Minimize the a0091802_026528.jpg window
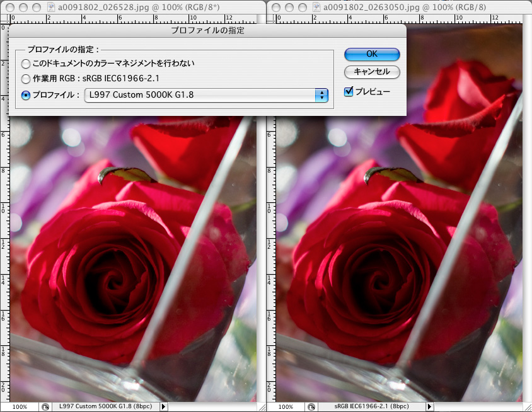Viewport: 532px width, 412px height. pyautogui.click(x=23, y=7)
